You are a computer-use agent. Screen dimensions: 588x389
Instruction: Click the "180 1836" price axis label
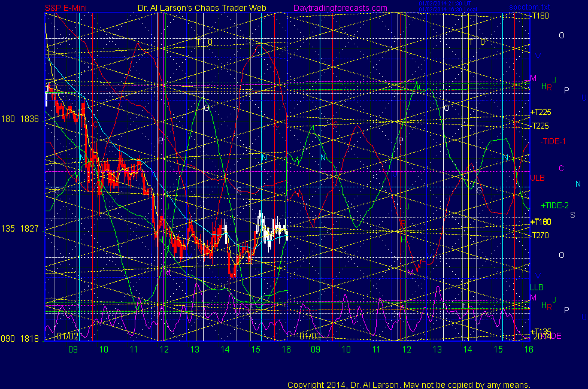pyautogui.click(x=20, y=119)
